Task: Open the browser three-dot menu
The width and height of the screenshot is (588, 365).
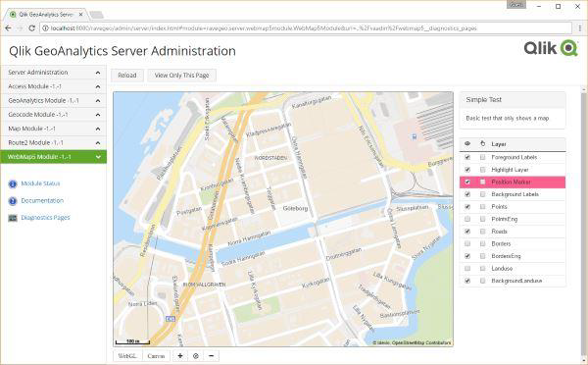Action: [x=580, y=28]
